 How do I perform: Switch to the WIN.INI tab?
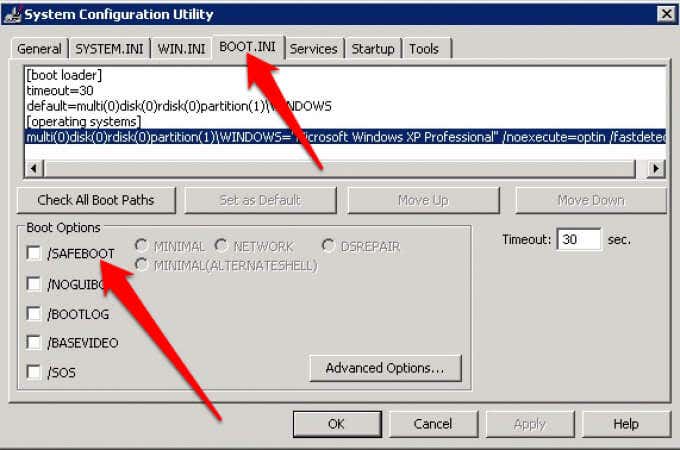(181, 49)
